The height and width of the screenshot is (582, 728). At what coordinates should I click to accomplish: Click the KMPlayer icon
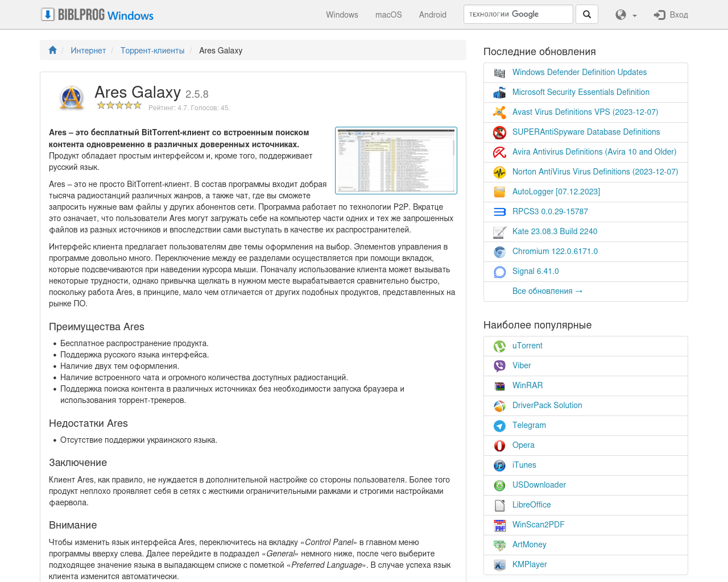tap(499, 565)
